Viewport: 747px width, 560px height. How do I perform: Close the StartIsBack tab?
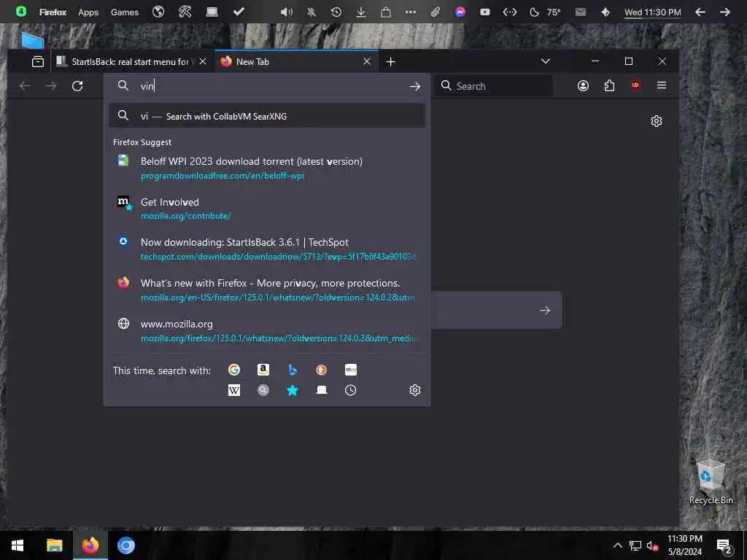(x=203, y=61)
